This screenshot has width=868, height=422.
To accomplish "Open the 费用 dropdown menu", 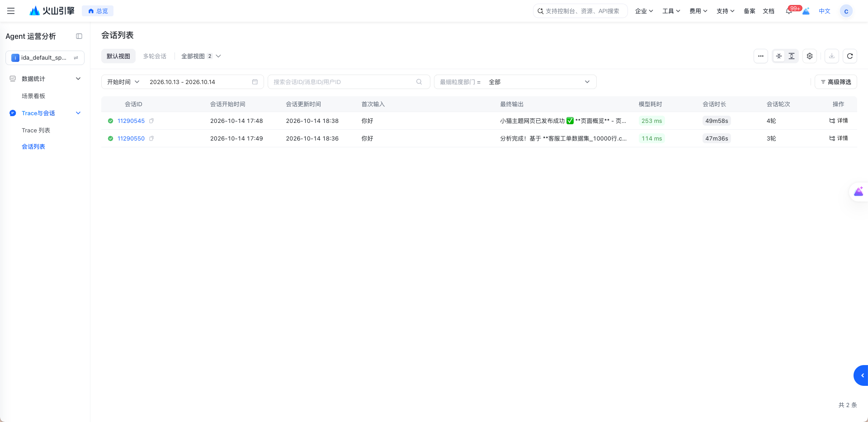I will [698, 11].
